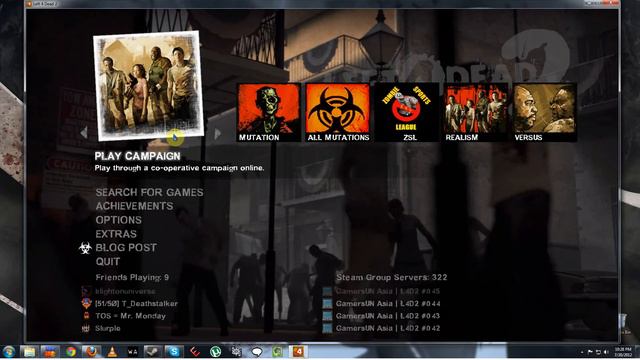Click the Steam Group Servers: 322 label
This screenshot has height=360, width=640.
click(x=391, y=278)
